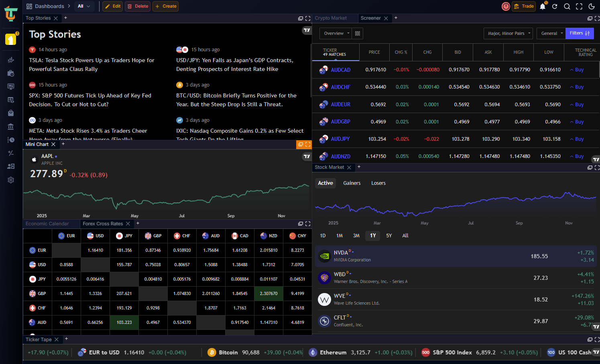Image resolution: width=600 pixels, height=364 pixels.
Task: Sort the screener by the Technical Rating column
Action: 585,52
